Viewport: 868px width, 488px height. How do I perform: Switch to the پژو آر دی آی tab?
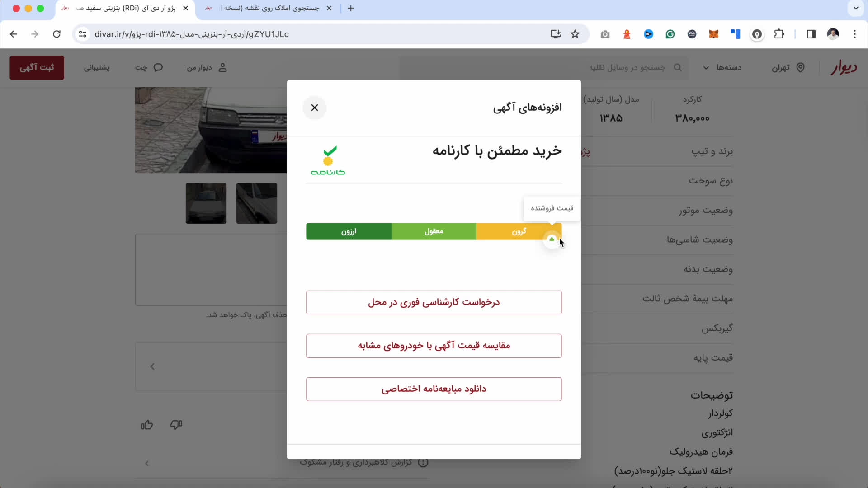pos(126,8)
